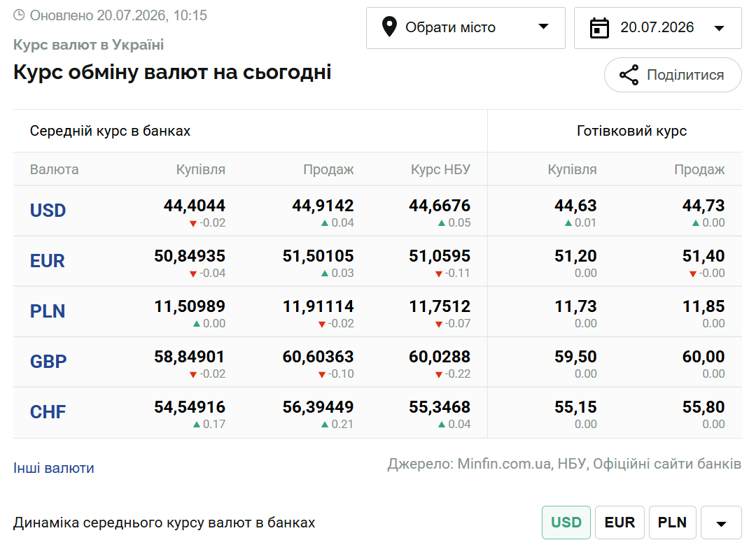This screenshot has width=756, height=554.
Task: Click PLN bank buy rate 11,50989
Action: click(190, 306)
